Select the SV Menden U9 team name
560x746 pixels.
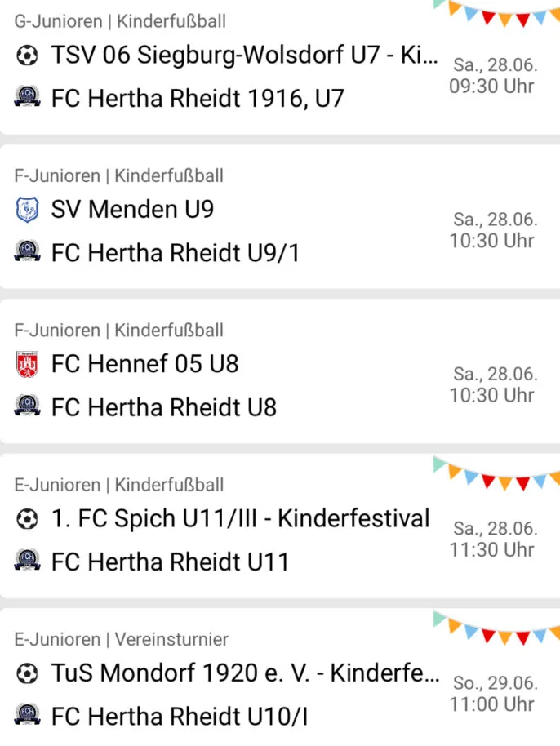tap(133, 210)
